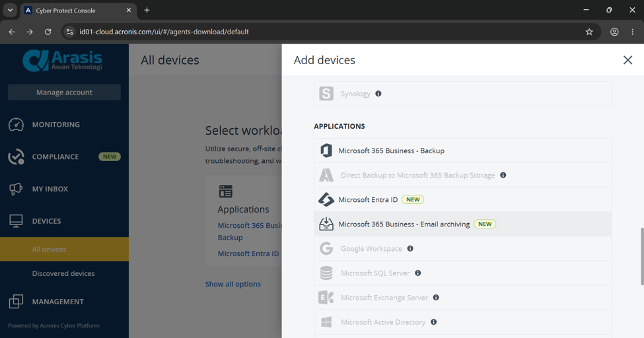Click Microsoft 365 Business Backup link in card
This screenshot has height=338, width=644.
click(250, 231)
